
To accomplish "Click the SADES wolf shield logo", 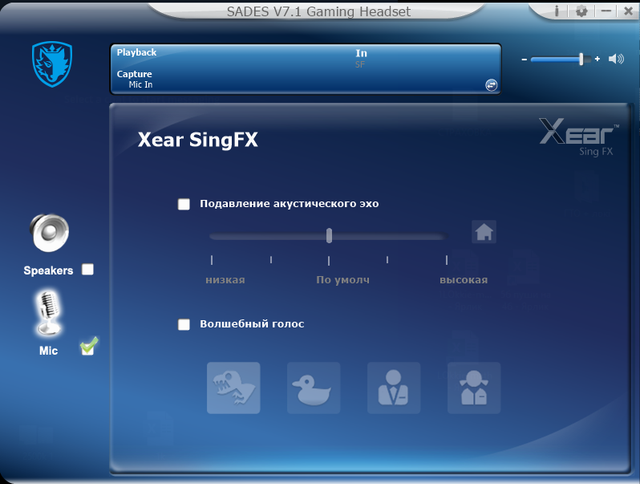I will click(x=52, y=64).
